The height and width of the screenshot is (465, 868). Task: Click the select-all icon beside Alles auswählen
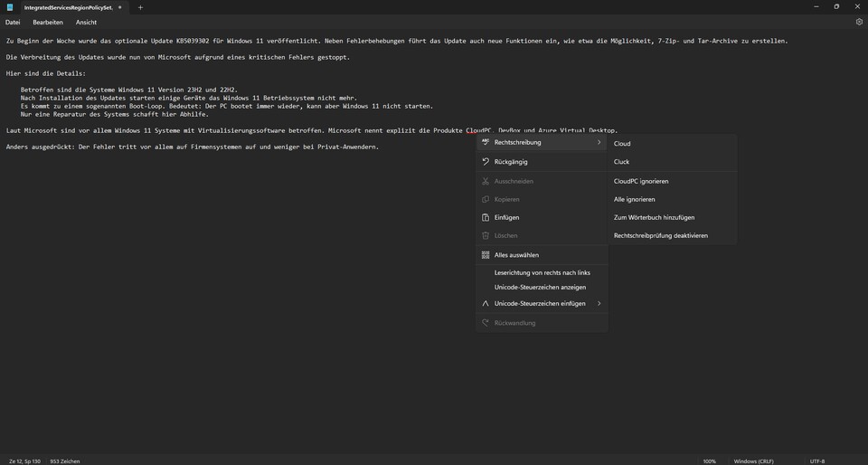(x=486, y=255)
